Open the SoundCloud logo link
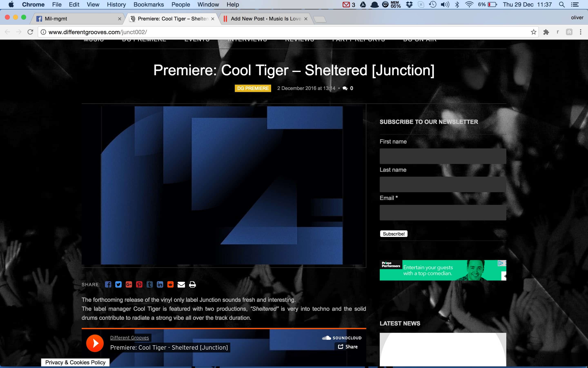 [342, 338]
